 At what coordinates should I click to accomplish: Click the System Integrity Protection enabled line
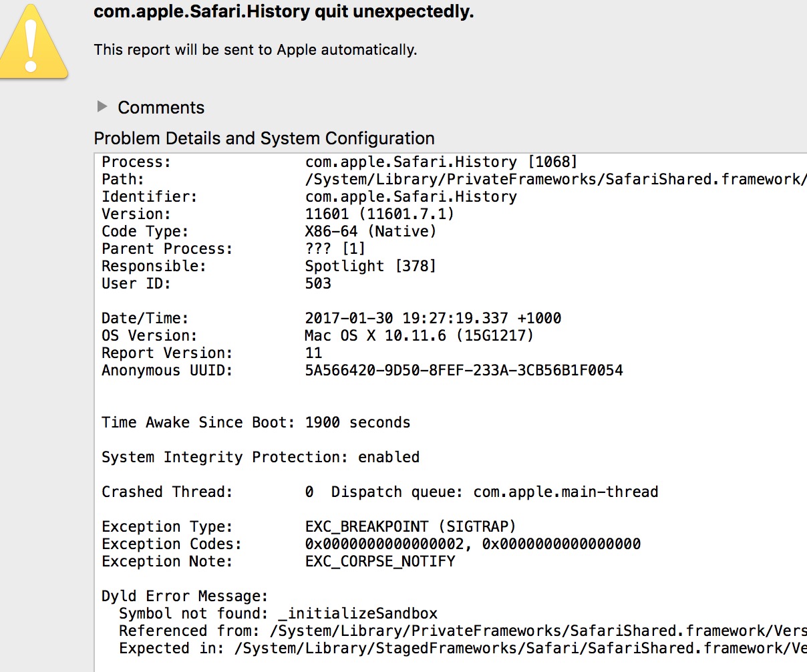261,458
